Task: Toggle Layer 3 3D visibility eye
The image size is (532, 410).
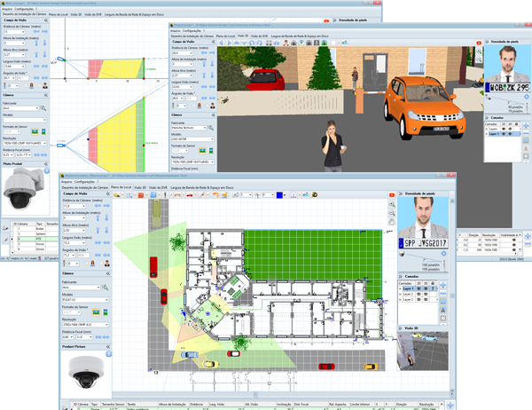Action: [426, 299]
